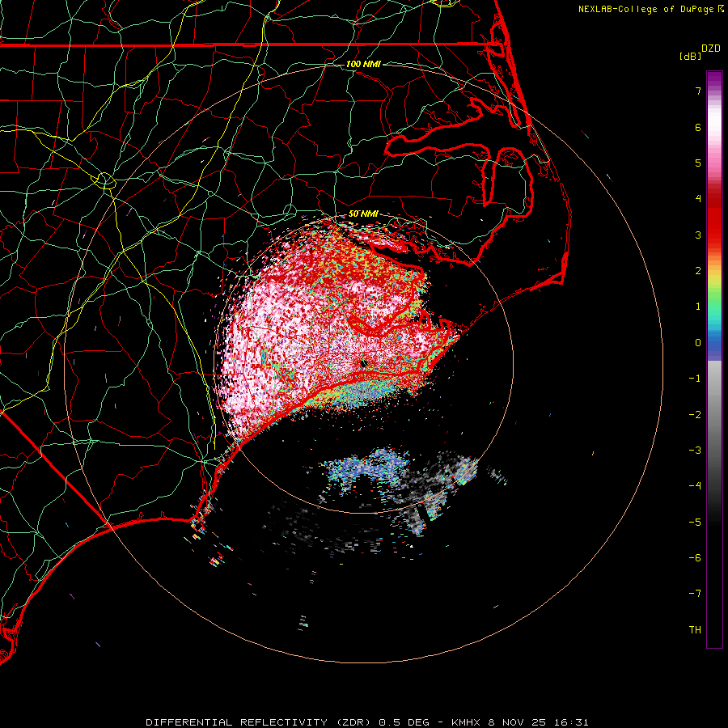The image size is (728, 728).
Task: Click the 50 NMI range ring label
Action: (363, 214)
